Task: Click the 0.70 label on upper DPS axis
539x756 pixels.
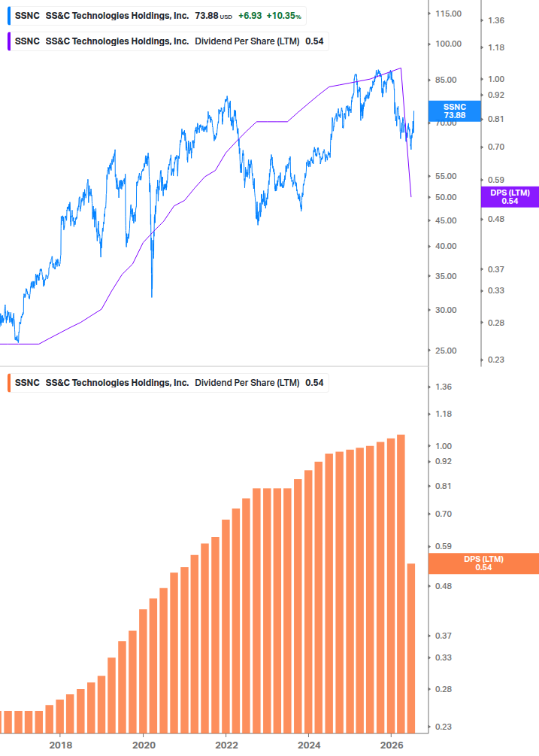Action: click(x=496, y=147)
